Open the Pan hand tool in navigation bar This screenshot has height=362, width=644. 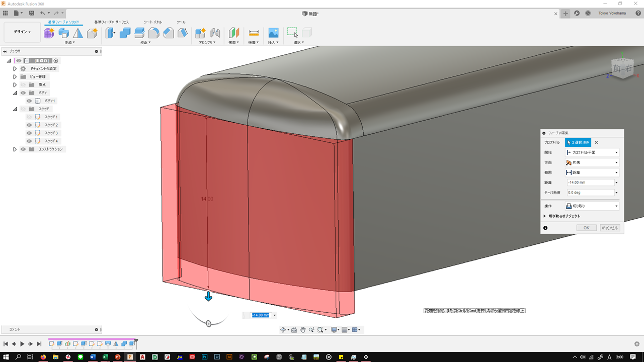[303, 330]
